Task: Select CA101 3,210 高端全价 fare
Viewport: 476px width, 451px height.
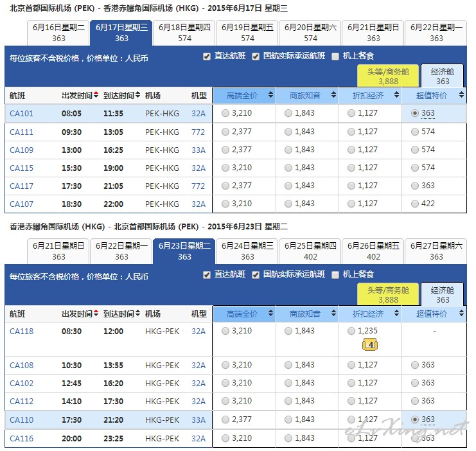Action: tap(225, 113)
